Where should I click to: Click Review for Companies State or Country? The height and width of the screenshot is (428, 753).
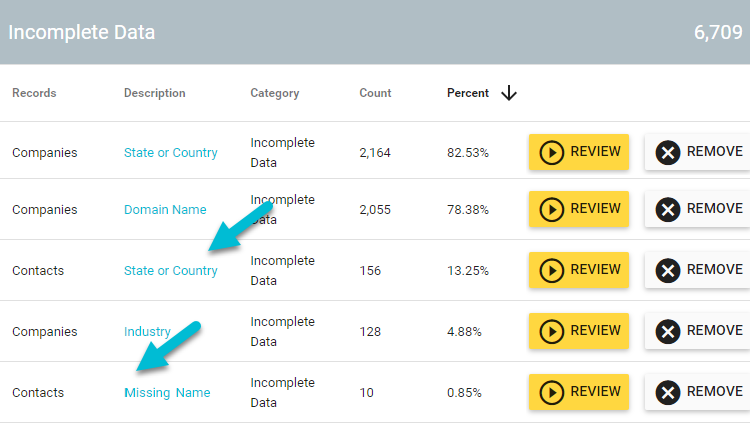click(x=579, y=152)
